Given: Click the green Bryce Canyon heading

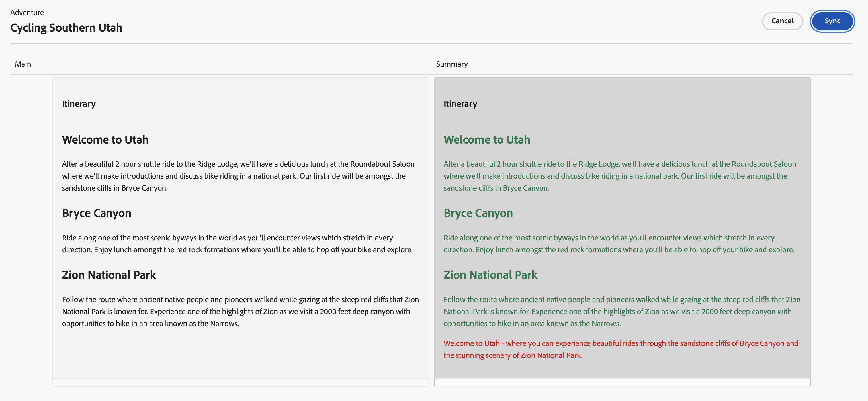Looking at the screenshot, I should coord(478,213).
